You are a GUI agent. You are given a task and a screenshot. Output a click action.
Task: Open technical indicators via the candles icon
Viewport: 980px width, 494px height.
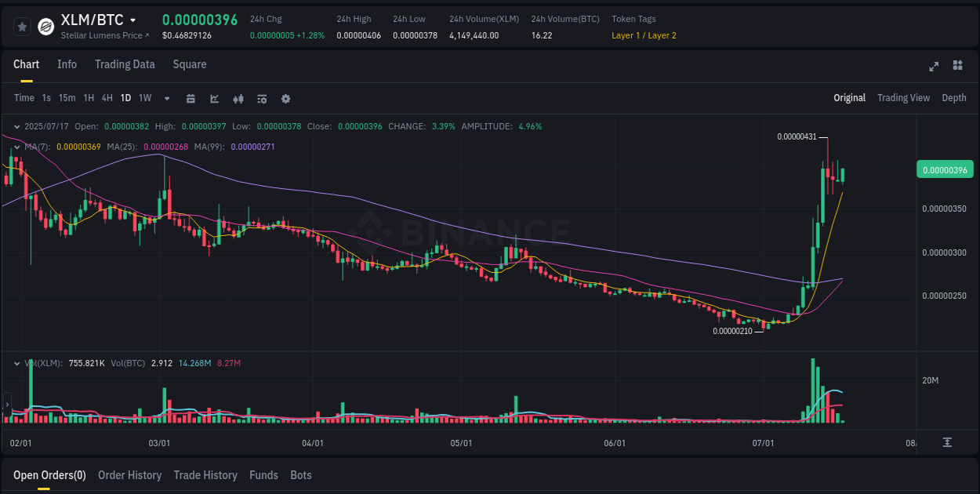pyautogui.click(x=238, y=99)
